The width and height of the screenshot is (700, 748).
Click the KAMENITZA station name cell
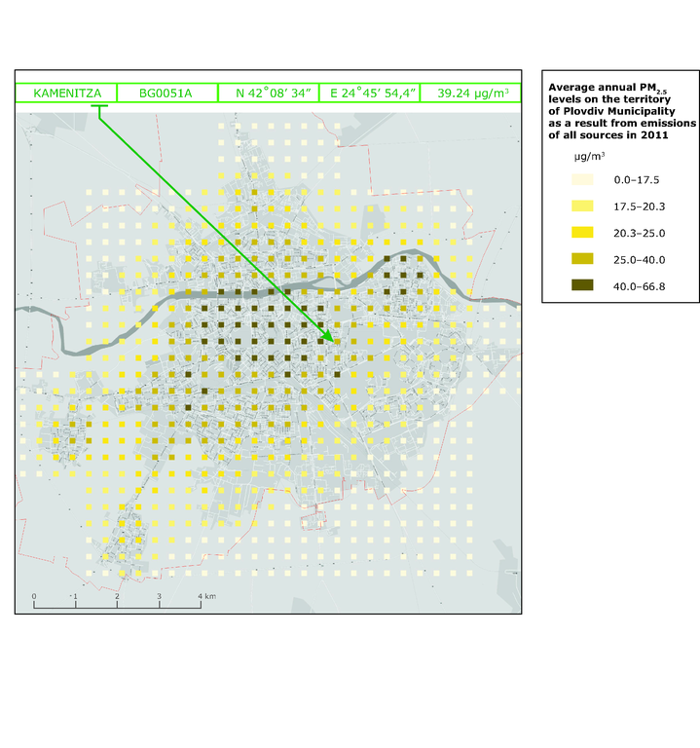click(x=67, y=93)
